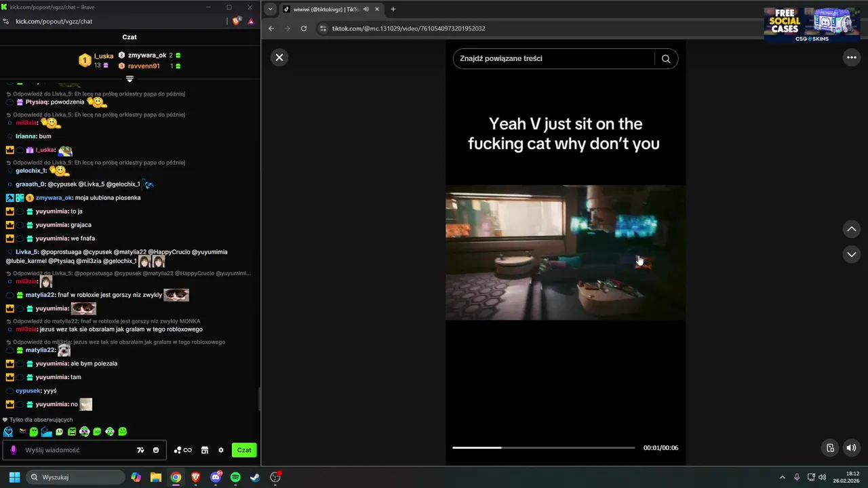This screenshot has height=488, width=868.
Task: Click username Livka_5 in chat
Action: pyautogui.click(x=27, y=252)
